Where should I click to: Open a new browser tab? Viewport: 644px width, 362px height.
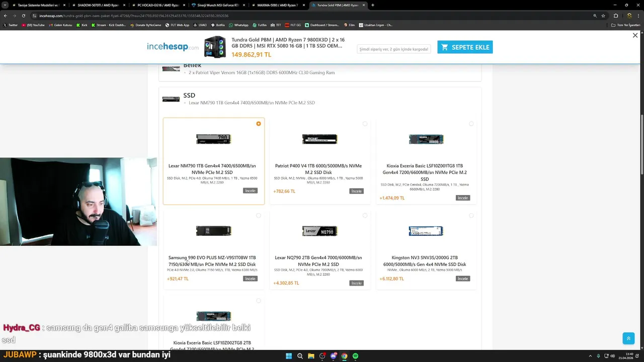pos(372,5)
